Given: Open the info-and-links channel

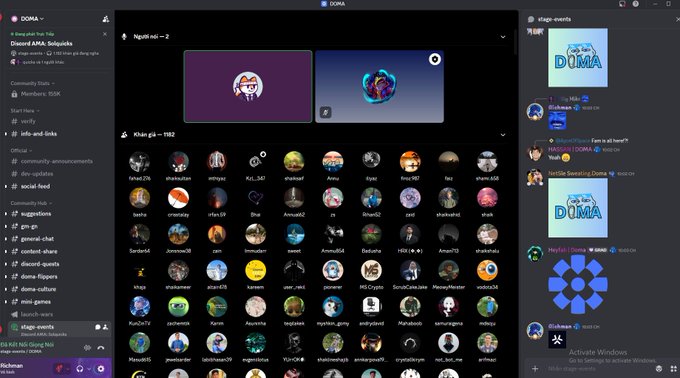Looking at the screenshot, I should pyautogui.click(x=39, y=134).
